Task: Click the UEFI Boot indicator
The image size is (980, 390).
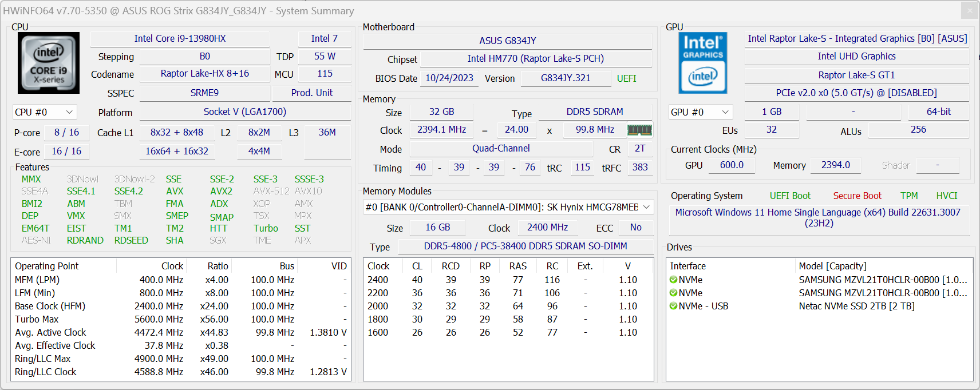Action: coord(790,196)
